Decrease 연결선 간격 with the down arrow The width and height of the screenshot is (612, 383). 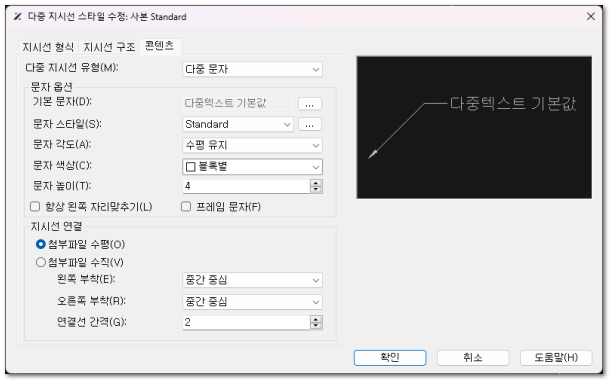[x=316, y=326]
